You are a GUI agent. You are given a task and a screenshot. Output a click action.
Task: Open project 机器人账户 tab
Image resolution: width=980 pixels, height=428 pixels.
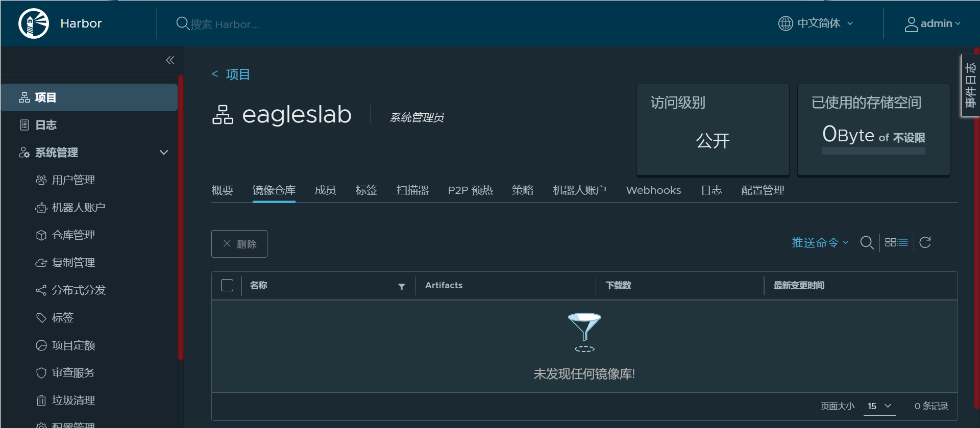(x=580, y=190)
